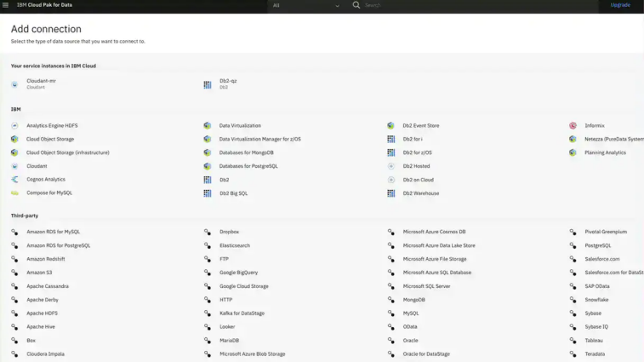
Task: Select the MySQL third-party connection
Action: (411, 313)
